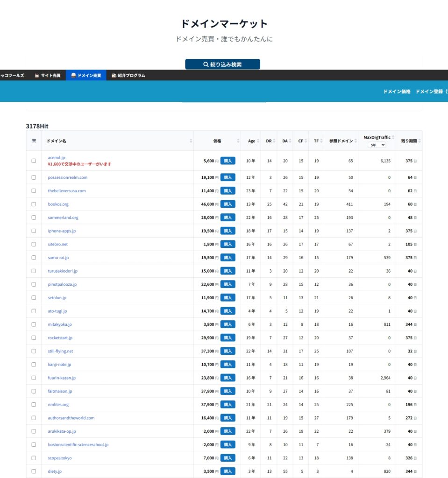
Task: Check the box for possessionrealm.com
Action: [x=34, y=177]
